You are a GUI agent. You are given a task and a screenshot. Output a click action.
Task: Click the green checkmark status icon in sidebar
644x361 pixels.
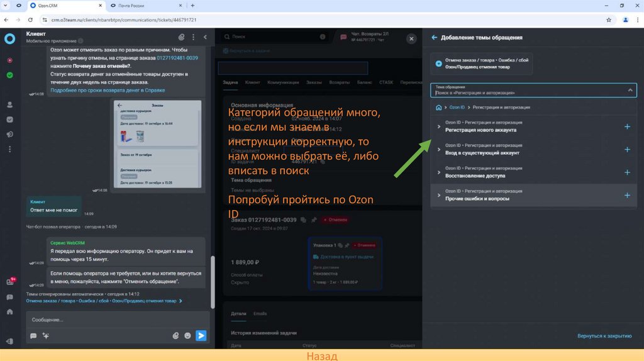click(10, 75)
